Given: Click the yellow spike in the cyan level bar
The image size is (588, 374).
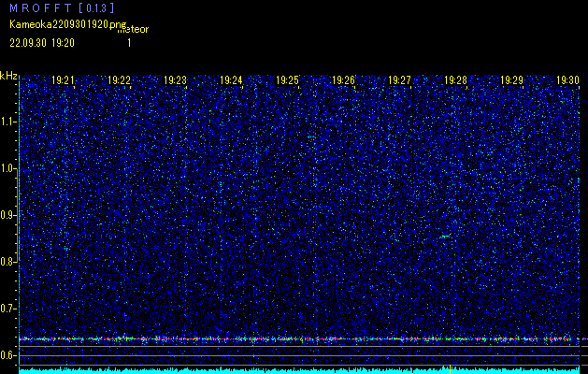Looking at the screenshot, I should click(450, 368).
